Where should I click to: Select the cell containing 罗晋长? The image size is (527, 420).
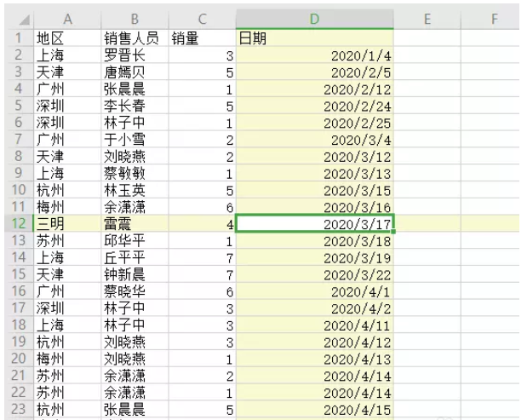(x=135, y=55)
